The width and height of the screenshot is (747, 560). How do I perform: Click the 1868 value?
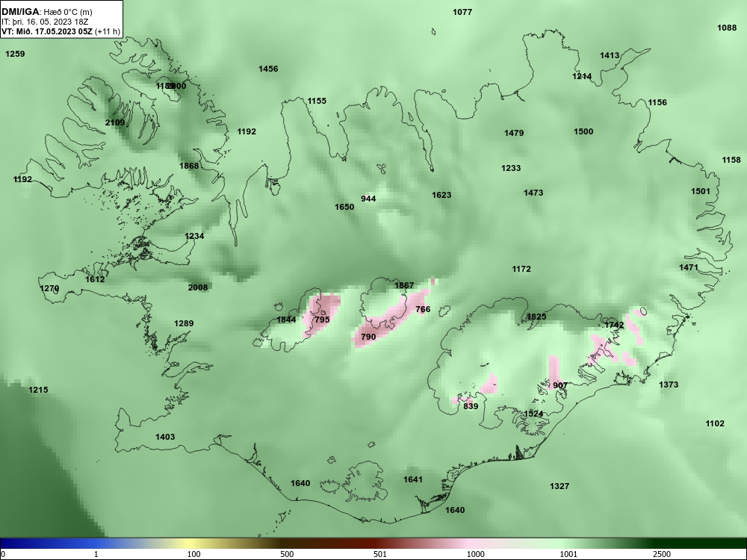point(189,166)
